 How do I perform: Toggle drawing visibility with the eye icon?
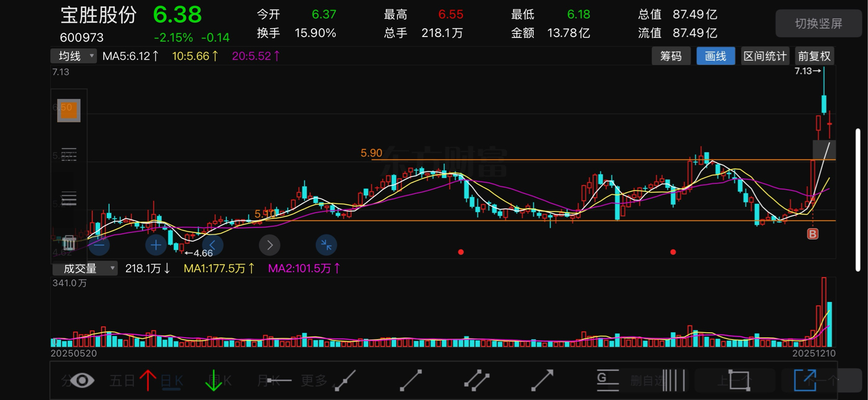click(82, 381)
